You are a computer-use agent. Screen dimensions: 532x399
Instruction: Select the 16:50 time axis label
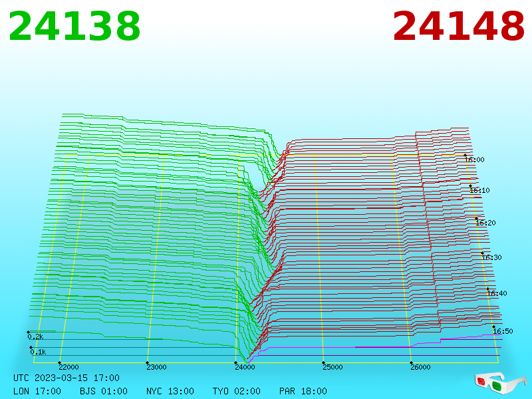click(503, 331)
